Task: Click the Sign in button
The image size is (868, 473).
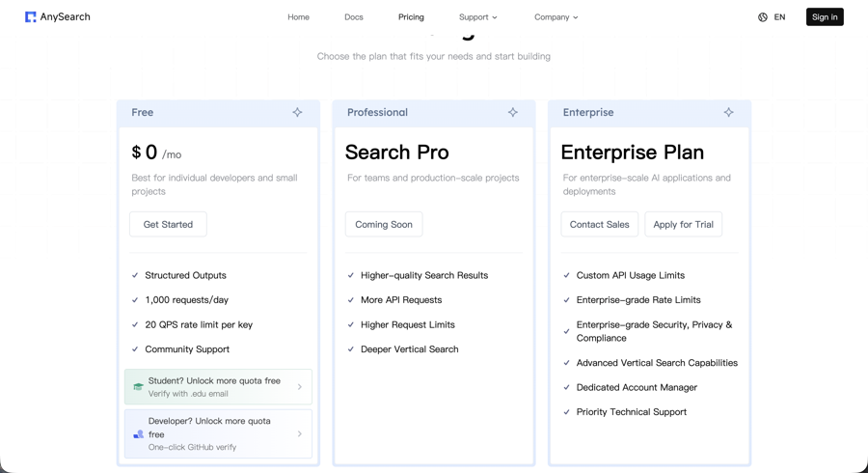Action: [825, 17]
